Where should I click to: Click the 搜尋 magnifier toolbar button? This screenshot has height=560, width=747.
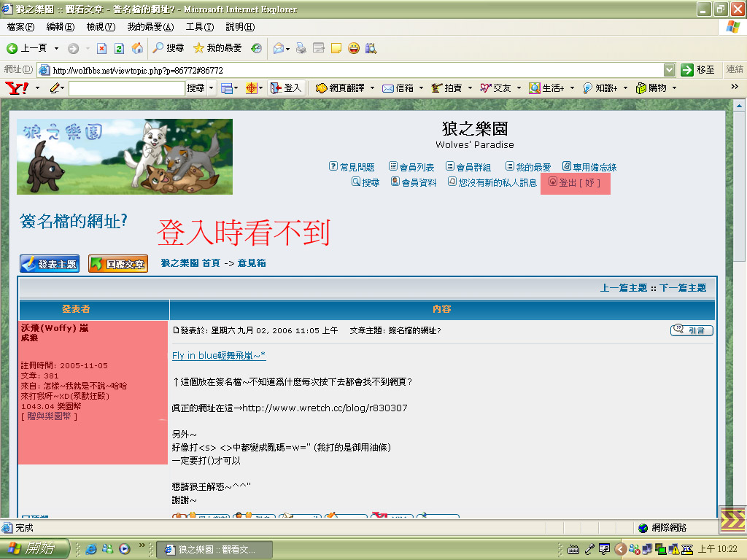click(x=168, y=48)
